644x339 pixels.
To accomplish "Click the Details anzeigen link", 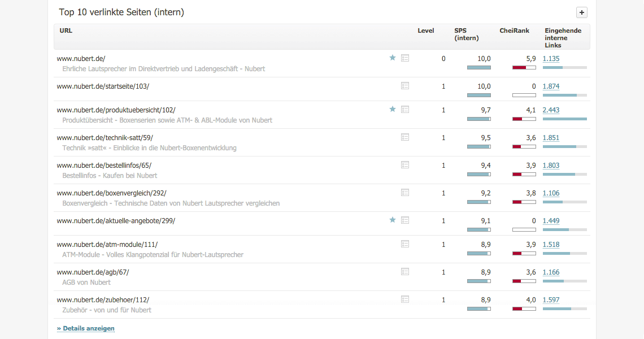I will click(86, 328).
